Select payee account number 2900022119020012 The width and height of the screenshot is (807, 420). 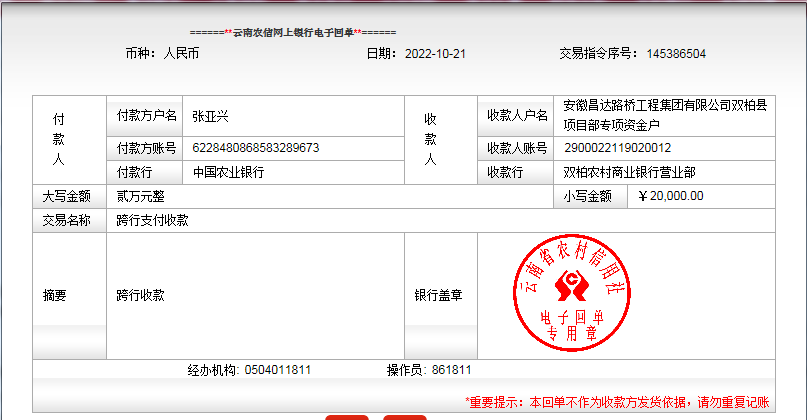coord(617,148)
